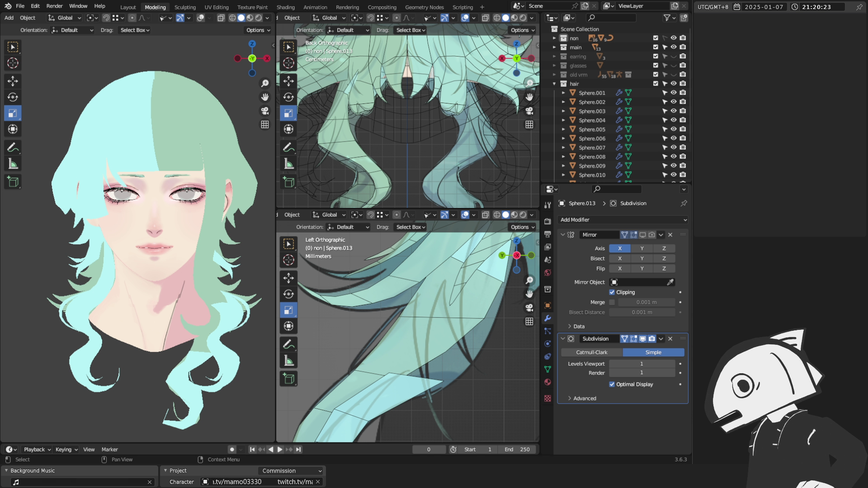Viewport: 868px width, 488px height.
Task: Disable Sphere.005 in renders
Action: tap(683, 129)
